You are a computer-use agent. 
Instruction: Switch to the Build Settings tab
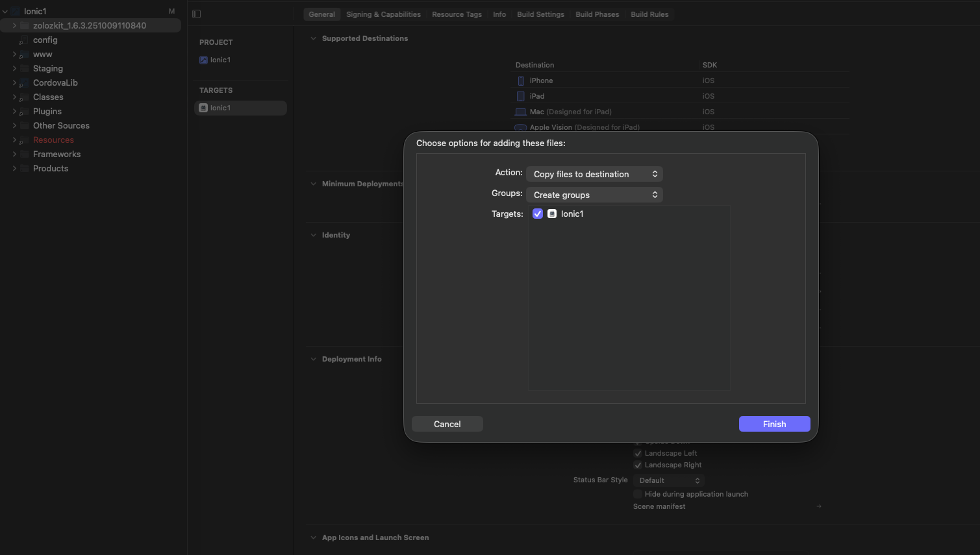540,14
